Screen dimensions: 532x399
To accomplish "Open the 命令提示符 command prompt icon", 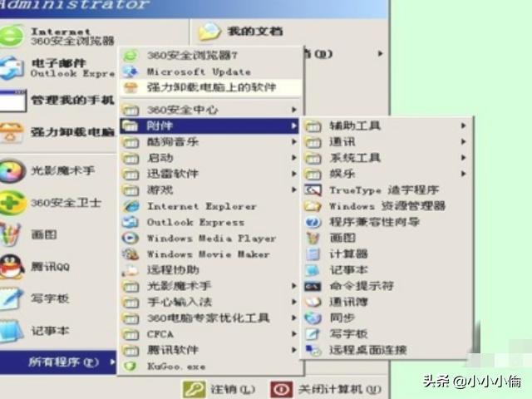I will [313, 286].
